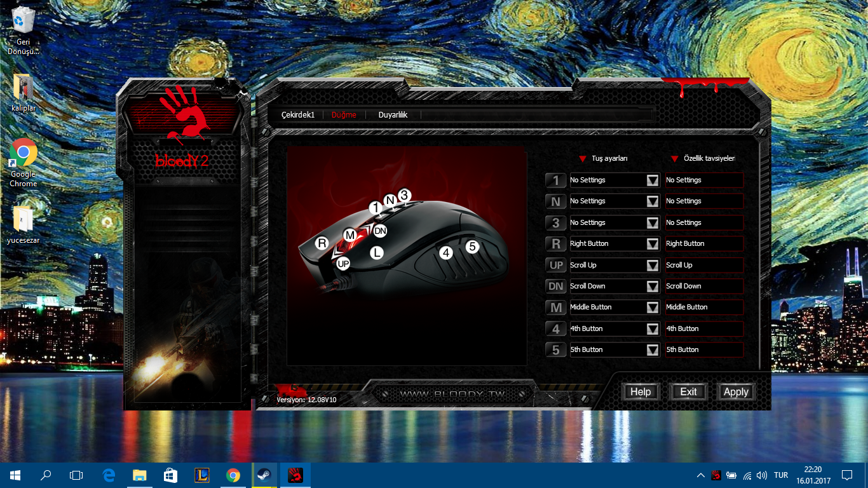The height and width of the screenshot is (488, 868).
Task: Click the Bloody red hand logo
Action: click(185, 115)
